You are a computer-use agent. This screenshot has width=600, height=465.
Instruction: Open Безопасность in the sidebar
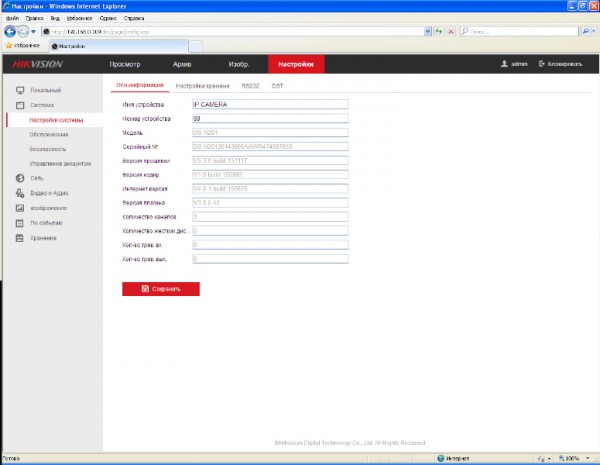coord(47,149)
